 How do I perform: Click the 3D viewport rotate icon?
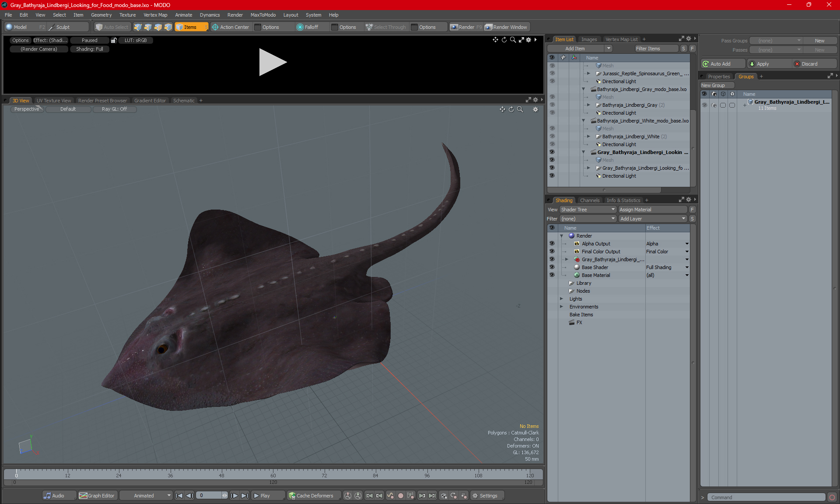click(511, 109)
